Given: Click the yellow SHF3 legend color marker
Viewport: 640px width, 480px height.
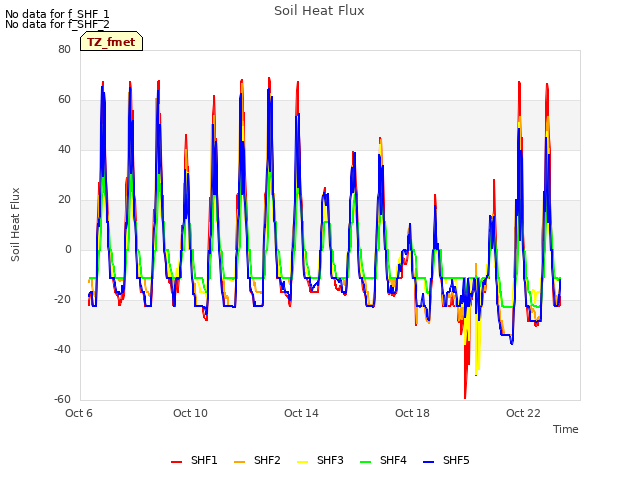Looking at the screenshot, I should [302, 462].
